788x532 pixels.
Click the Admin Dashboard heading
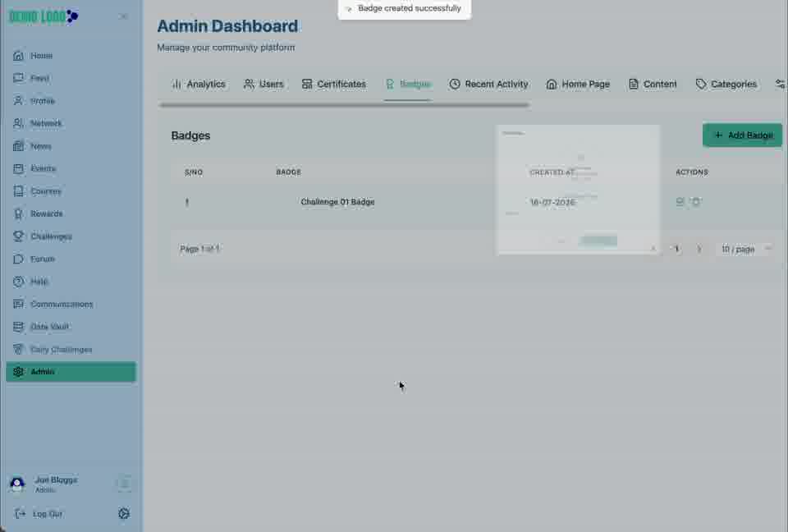coord(227,26)
